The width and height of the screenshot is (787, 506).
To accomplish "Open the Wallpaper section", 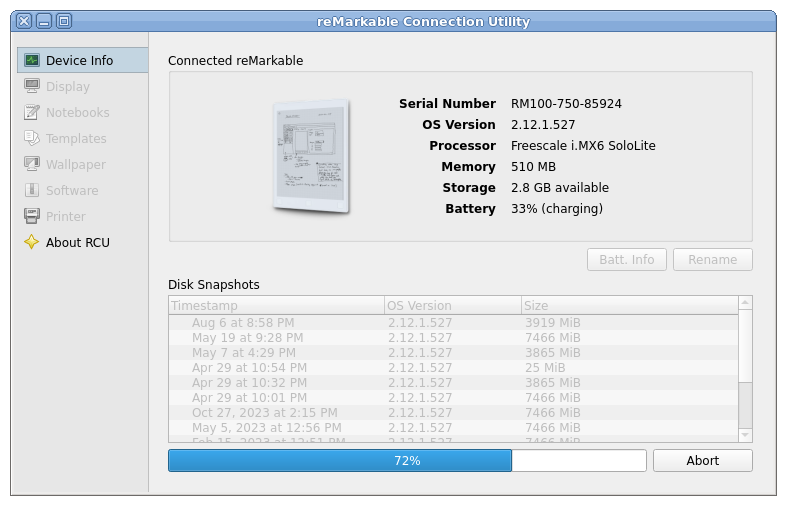I will click(83, 165).
